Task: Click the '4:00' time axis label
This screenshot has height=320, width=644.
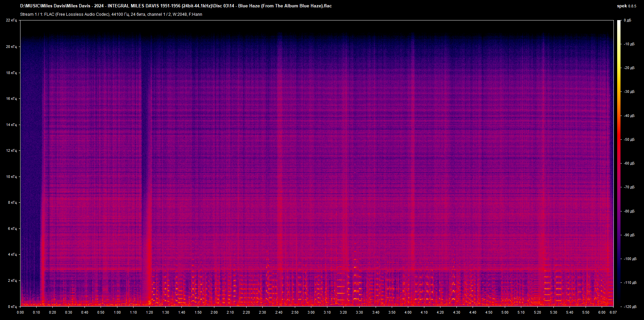Action: click(408, 312)
